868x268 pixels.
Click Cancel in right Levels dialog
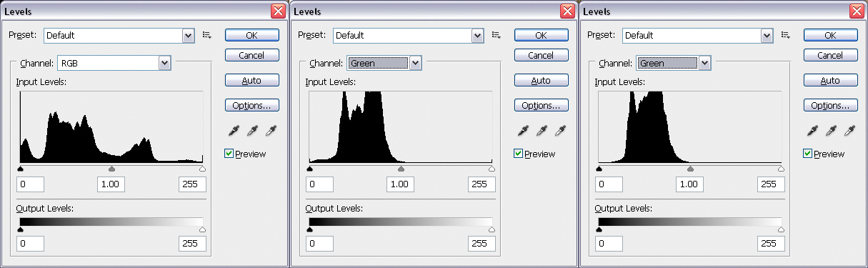coord(830,55)
